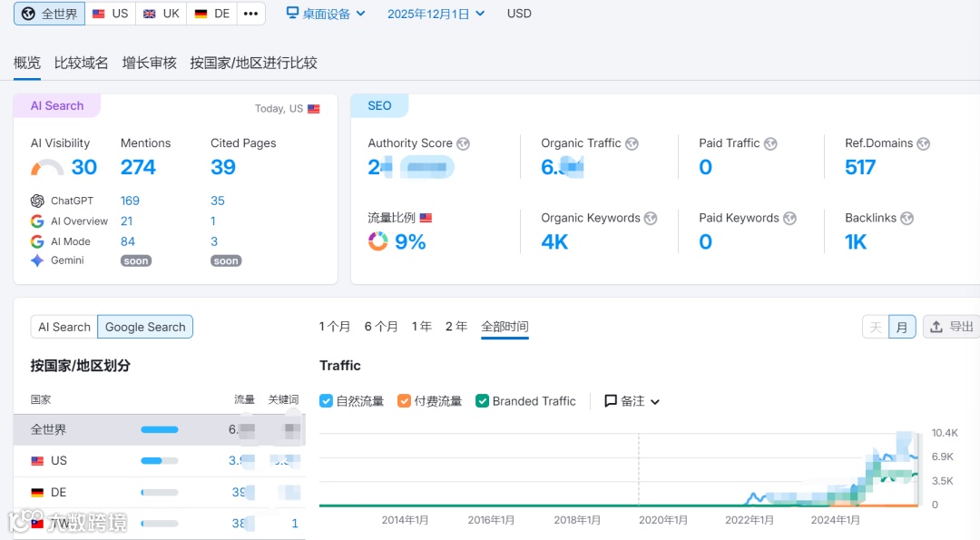Click the 关键词 column header

[283, 399]
